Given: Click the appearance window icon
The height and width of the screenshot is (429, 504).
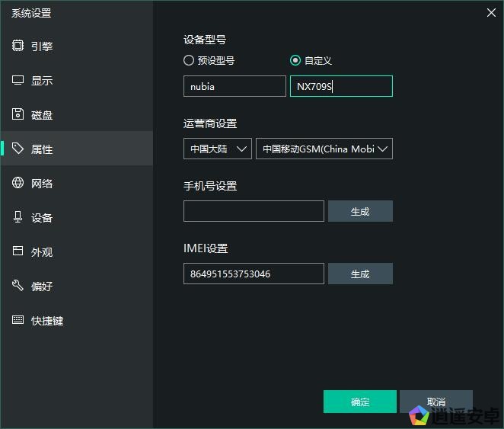Looking at the screenshot, I should (x=18, y=251).
